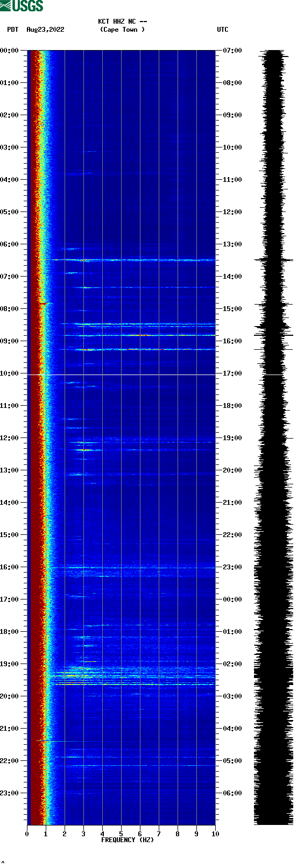This screenshot has height=868, width=297.
Task: Select the 16:00 label on PDT axis
Action: [x=10, y=567]
